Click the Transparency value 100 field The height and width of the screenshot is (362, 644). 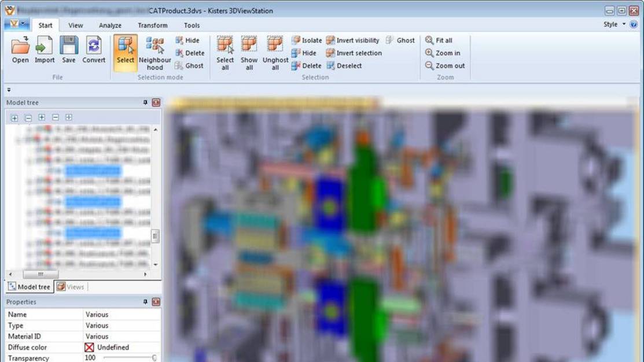tap(90, 358)
